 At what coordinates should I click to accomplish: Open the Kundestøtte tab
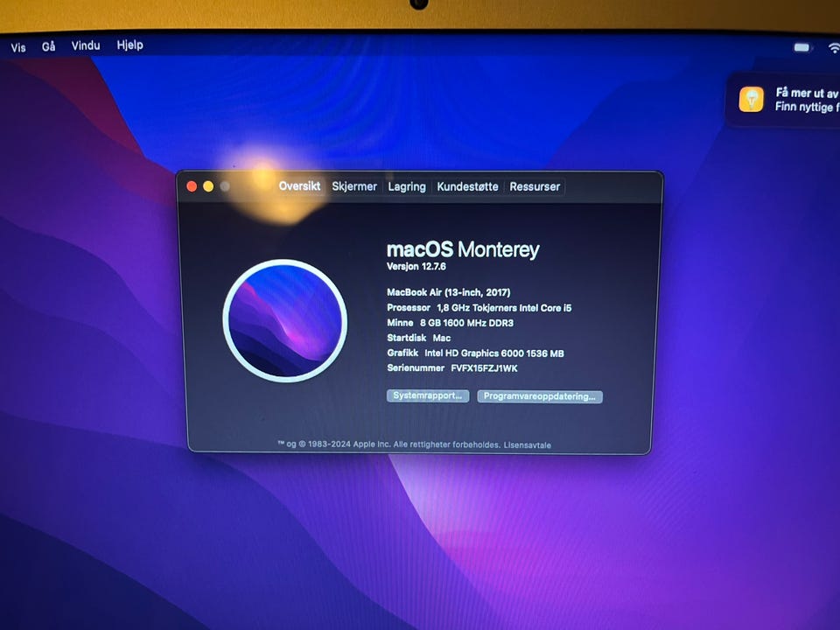tap(467, 186)
